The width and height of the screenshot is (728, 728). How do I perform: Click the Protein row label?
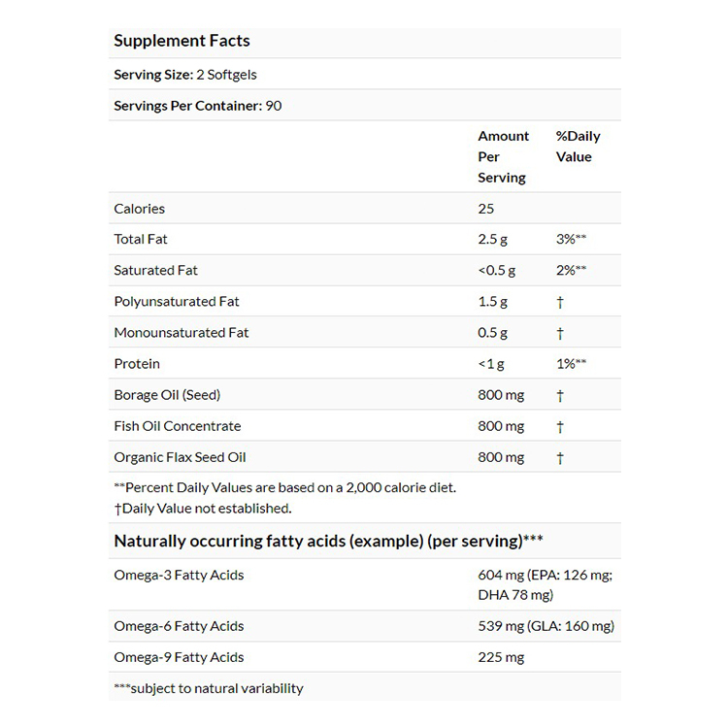point(137,364)
